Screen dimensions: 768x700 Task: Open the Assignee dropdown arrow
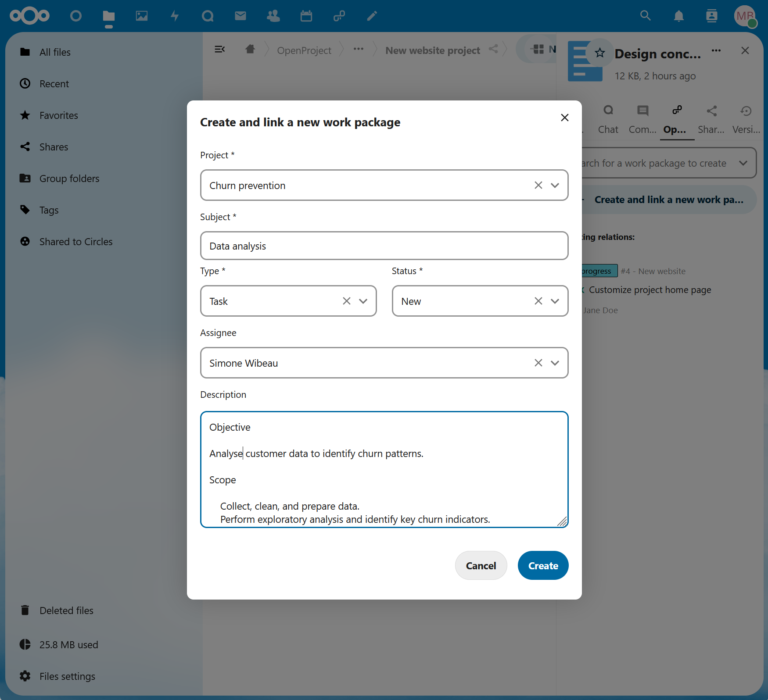click(555, 363)
